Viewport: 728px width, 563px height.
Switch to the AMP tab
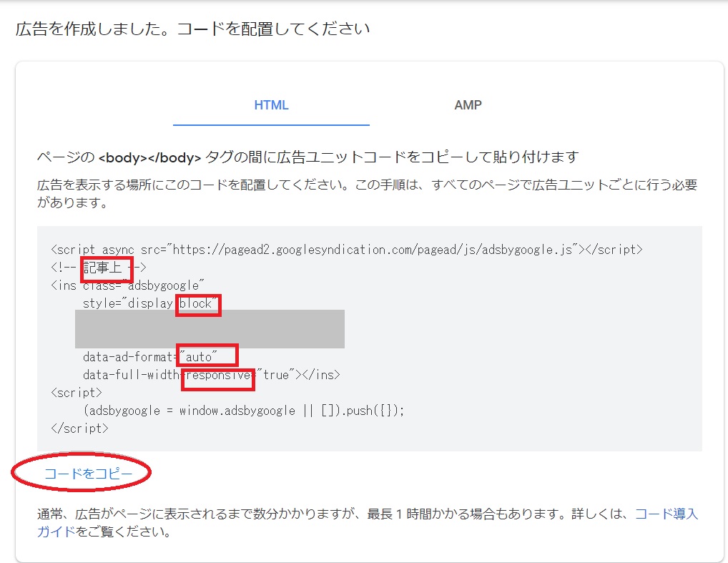[x=468, y=105]
